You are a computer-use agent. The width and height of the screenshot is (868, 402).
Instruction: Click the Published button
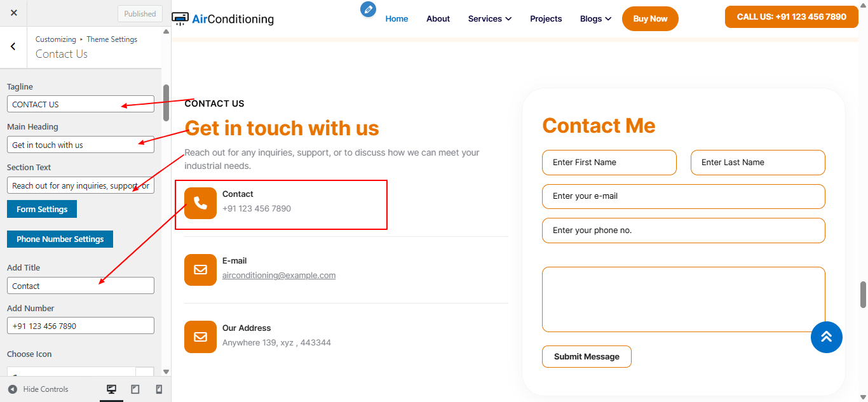(x=140, y=13)
